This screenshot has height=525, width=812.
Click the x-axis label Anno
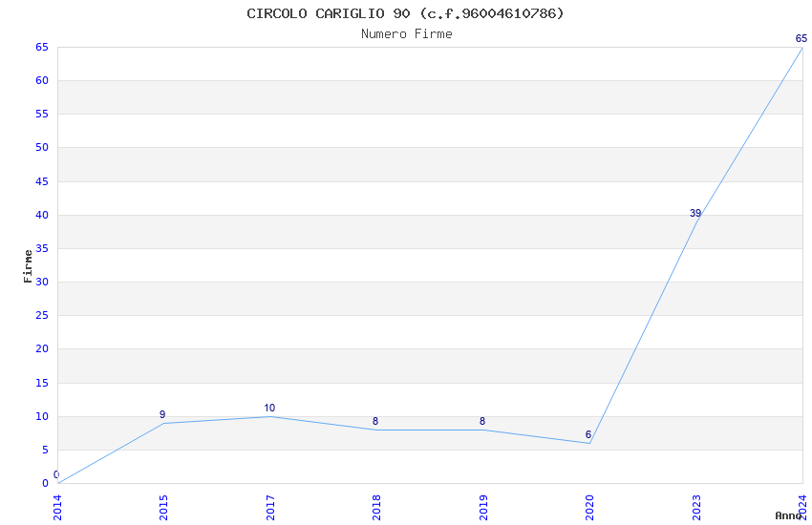click(x=788, y=515)
